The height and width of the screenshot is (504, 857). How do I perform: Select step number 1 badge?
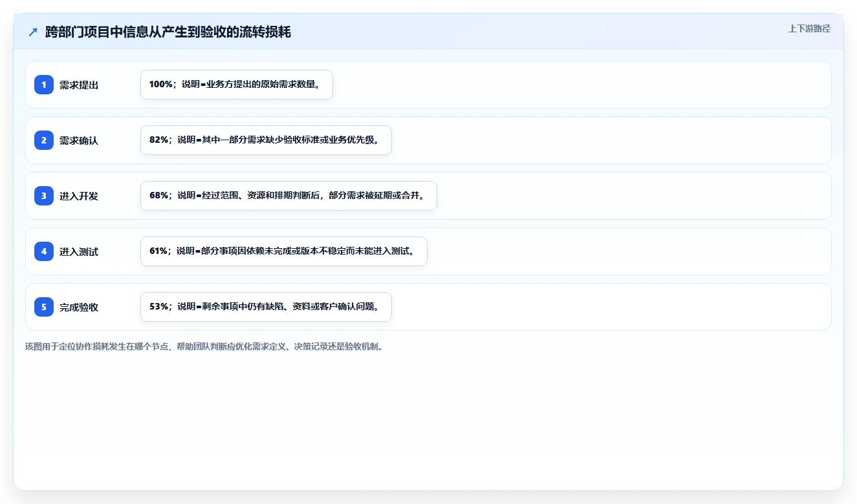click(44, 85)
